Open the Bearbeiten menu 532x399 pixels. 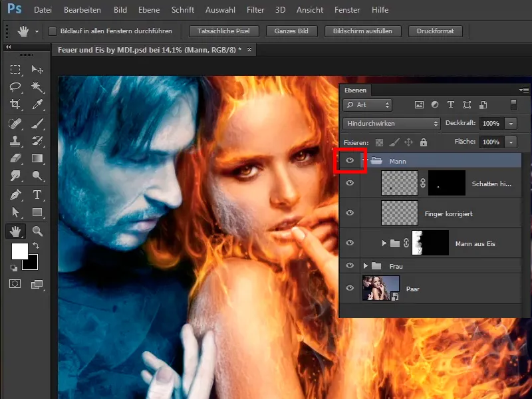click(x=82, y=10)
